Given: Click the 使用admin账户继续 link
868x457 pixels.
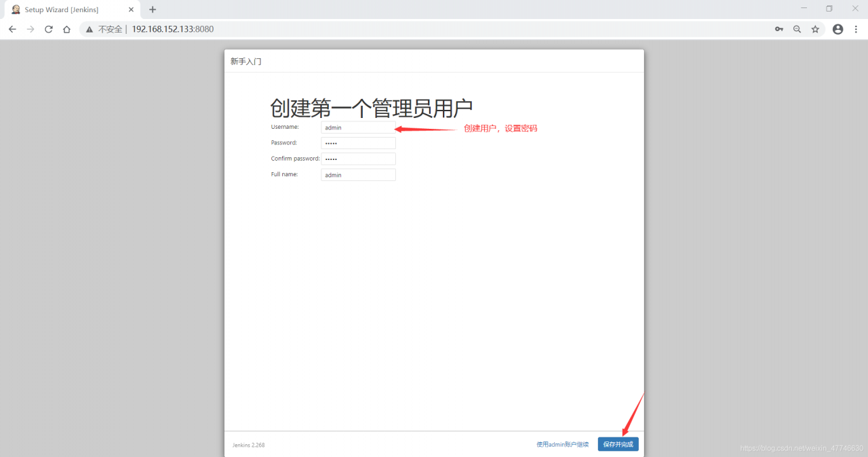Looking at the screenshot, I should point(562,444).
